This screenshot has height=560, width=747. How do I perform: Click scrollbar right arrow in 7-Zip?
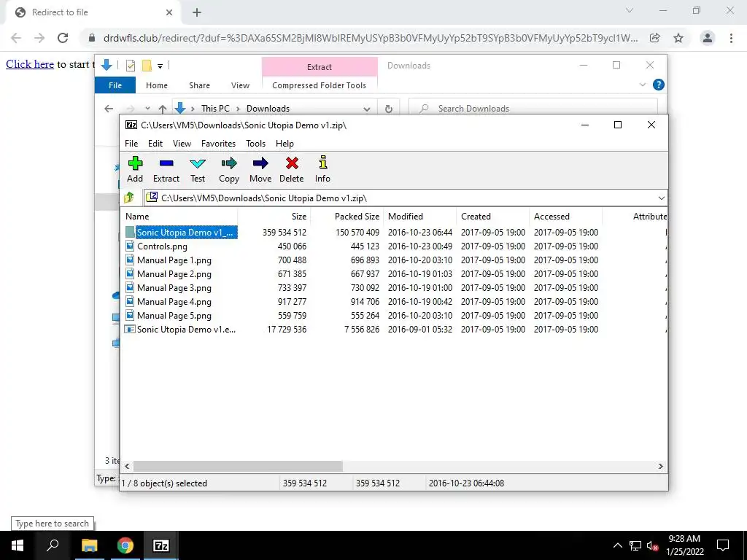[x=660, y=466]
